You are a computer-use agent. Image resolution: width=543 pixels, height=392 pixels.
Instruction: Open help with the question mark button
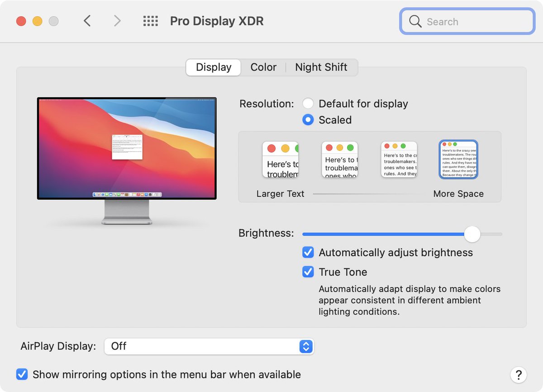[x=518, y=374]
